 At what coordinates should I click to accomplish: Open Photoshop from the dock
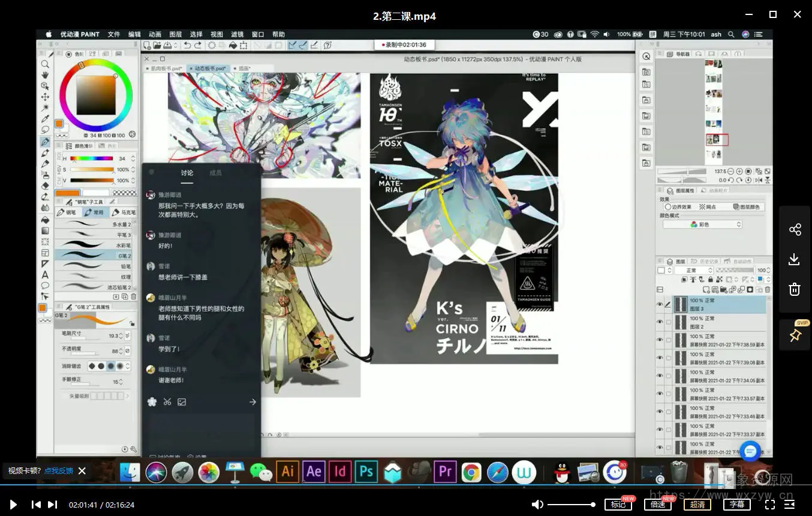click(365, 472)
